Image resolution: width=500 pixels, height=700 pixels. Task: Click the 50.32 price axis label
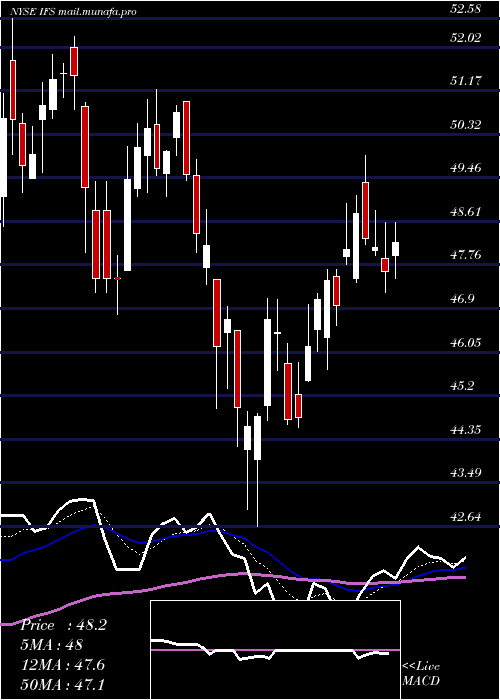point(465,125)
